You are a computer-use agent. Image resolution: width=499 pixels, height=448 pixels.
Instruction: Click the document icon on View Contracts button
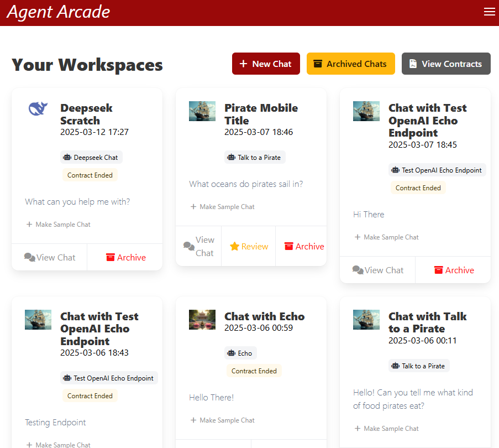(x=413, y=63)
